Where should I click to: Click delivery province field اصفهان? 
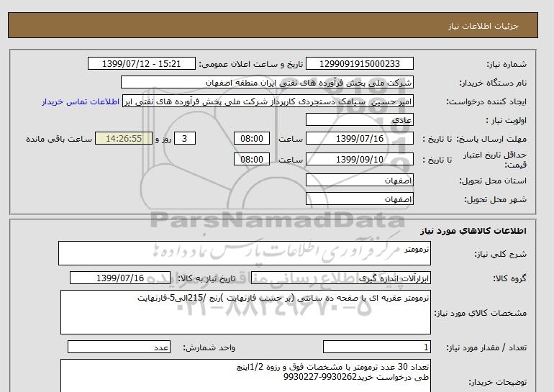pyautogui.click(x=359, y=180)
